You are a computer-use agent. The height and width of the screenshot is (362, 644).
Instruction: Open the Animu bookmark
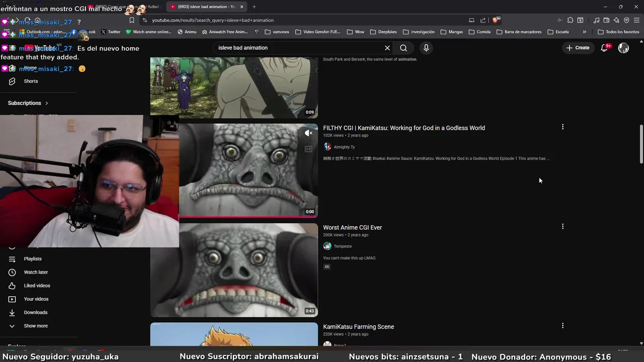coord(187,32)
